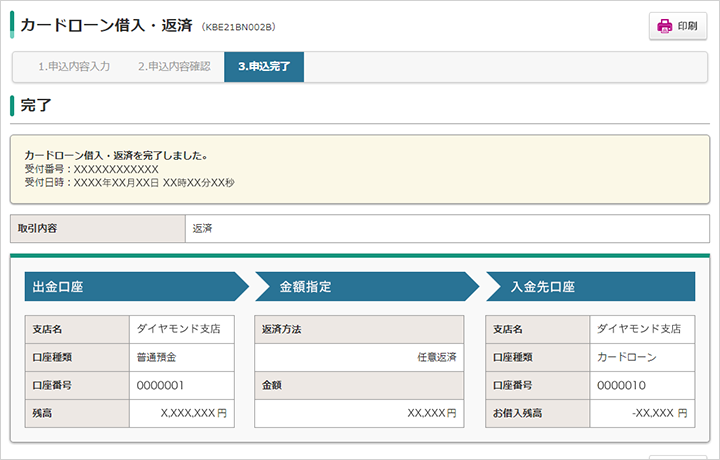Screen dimensions: 720x460
Task: Click the 金額 amount value XX,XXX円
Action: point(432,413)
